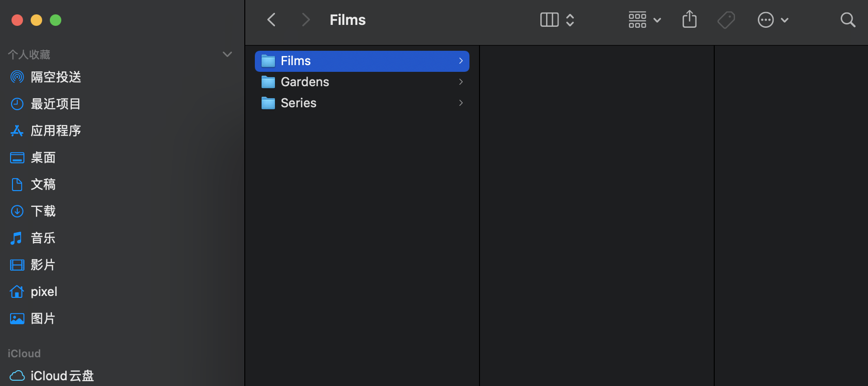Switch view mode with column view button

click(x=549, y=20)
